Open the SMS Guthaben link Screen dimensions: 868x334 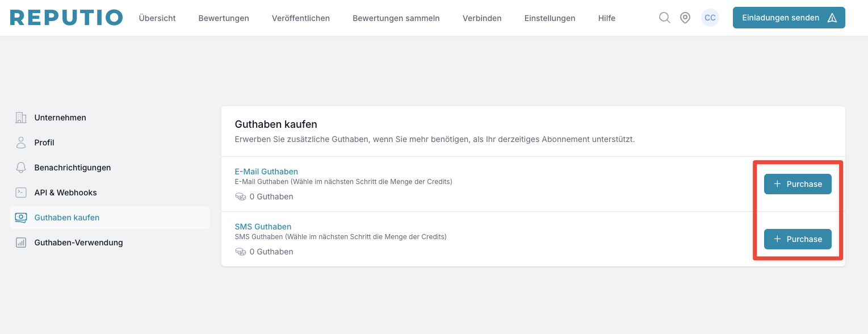[x=263, y=227]
